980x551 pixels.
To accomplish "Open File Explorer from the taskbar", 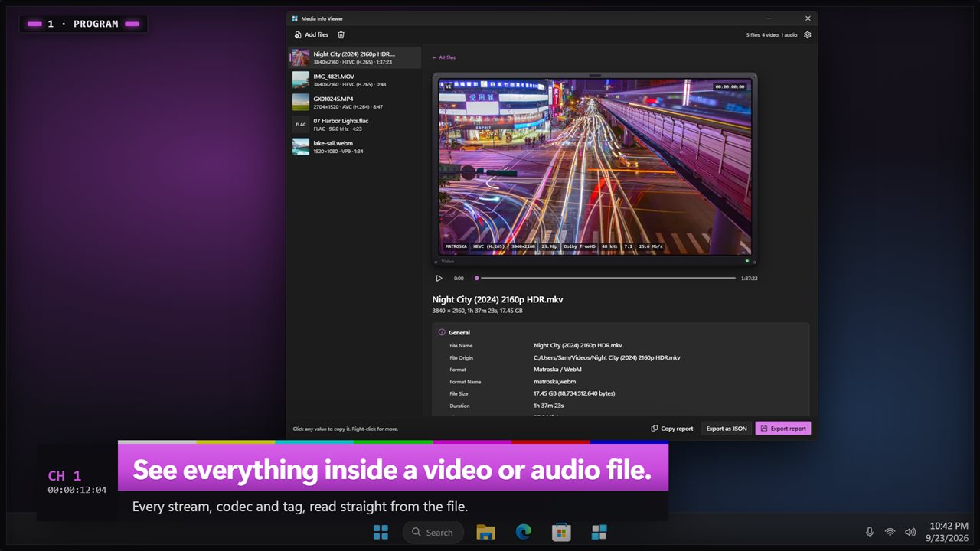I will [x=486, y=532].
